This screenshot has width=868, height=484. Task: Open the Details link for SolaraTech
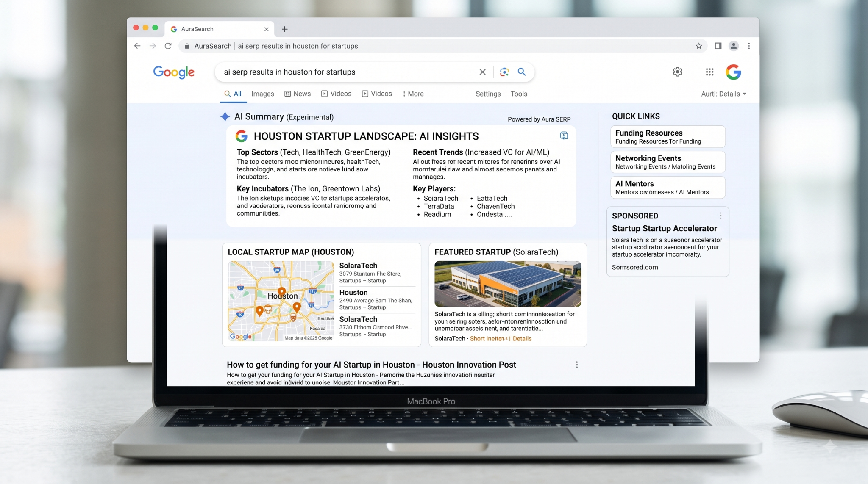[x=522, y=339]
